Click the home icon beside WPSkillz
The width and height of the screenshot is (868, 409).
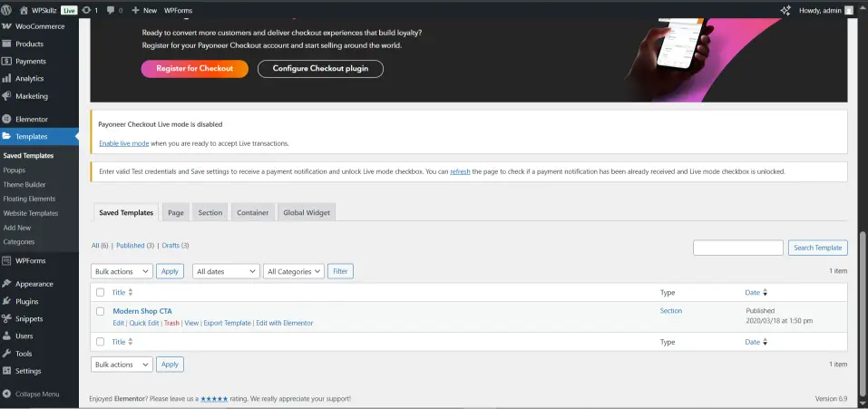tap(24, 10)
